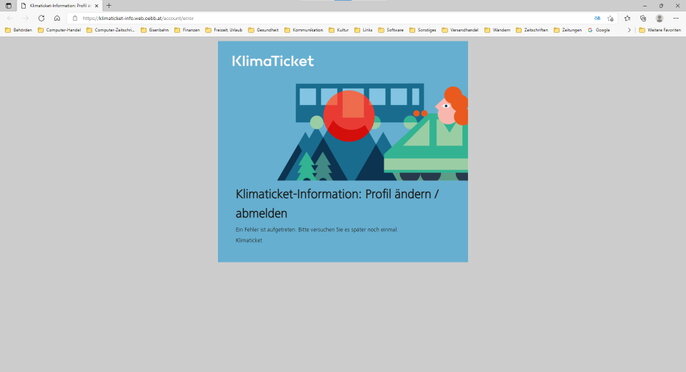The width and height of the screenshot is (686, 372).
Task: Open the Kultur bookmark folder
Action: pyautogui.click(x=339, y=30)
